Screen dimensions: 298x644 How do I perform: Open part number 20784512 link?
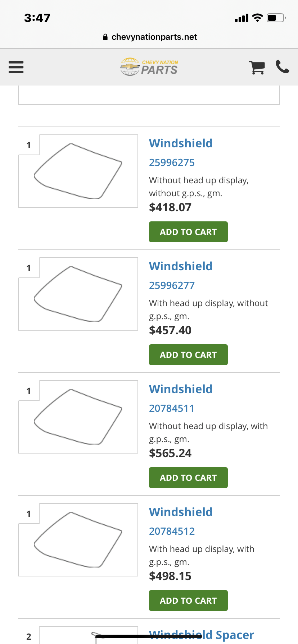click(172, 531)
